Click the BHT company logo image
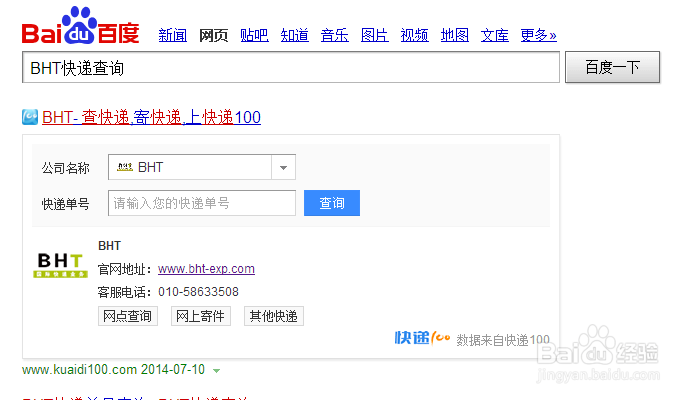Viewport: 700px width, 400px height. [60, 265]
